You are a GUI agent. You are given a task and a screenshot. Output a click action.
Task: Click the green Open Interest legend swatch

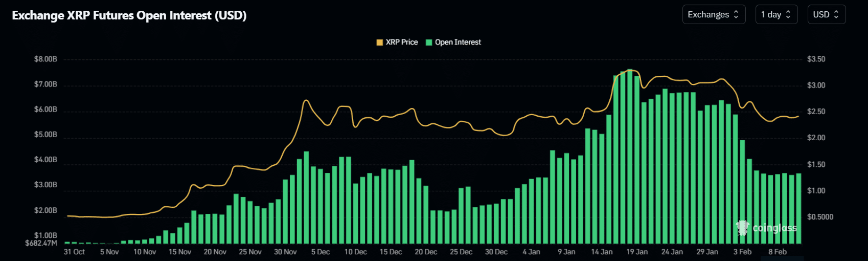[429, 42]
